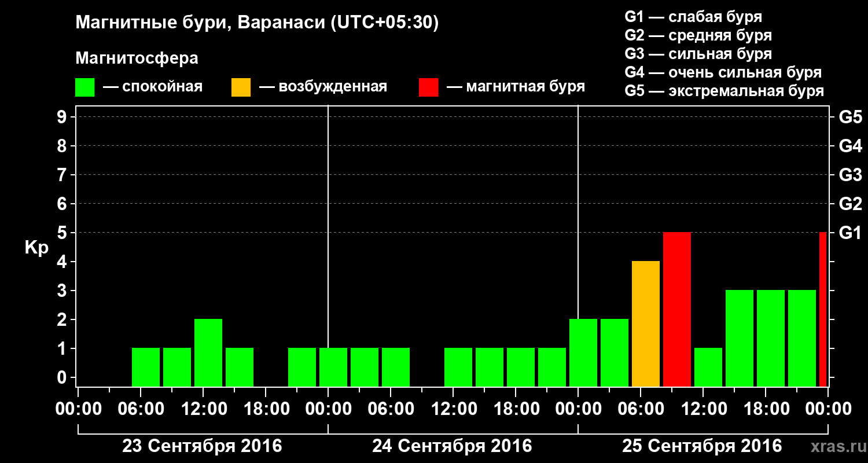Click the 18:00 time label for 24 September

coord(516,409)
